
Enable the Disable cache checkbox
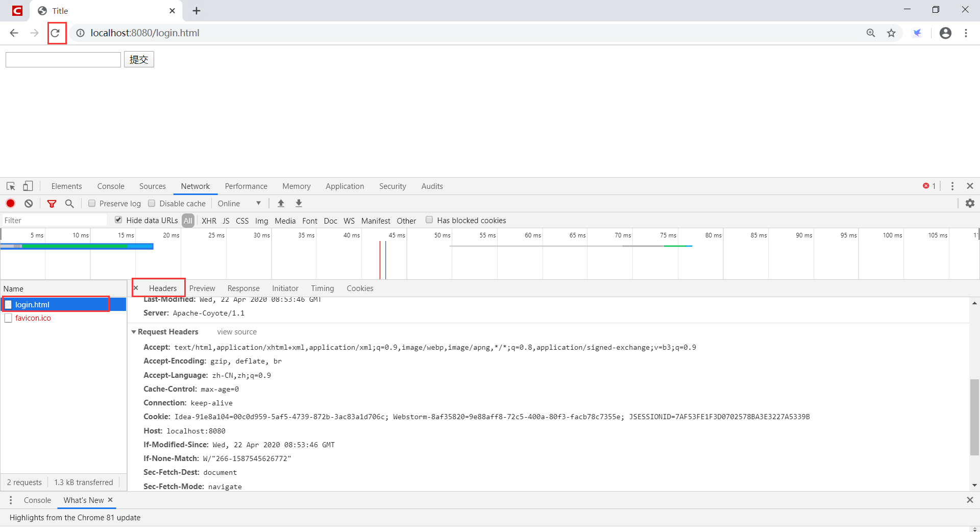(x=152, y=203)
